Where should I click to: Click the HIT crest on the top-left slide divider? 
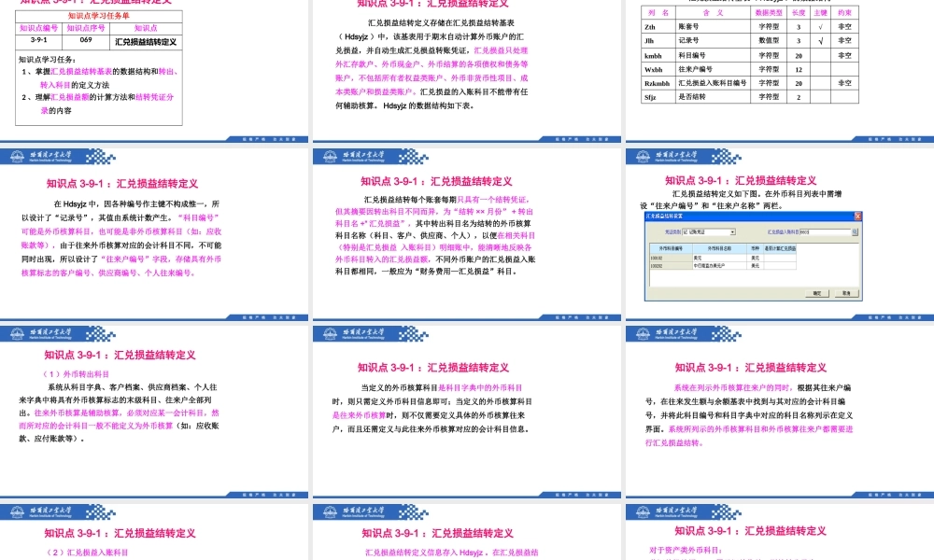(x=16, y=157)
